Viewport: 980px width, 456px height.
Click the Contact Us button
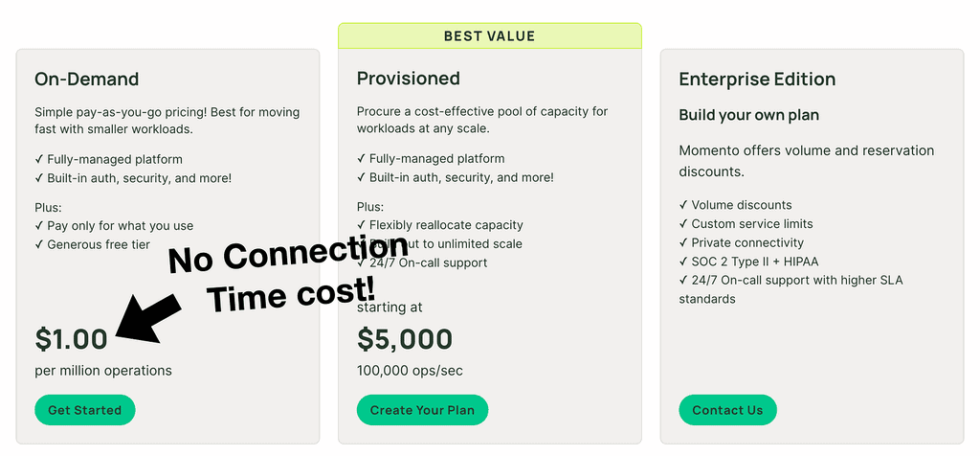click(727, 410)
